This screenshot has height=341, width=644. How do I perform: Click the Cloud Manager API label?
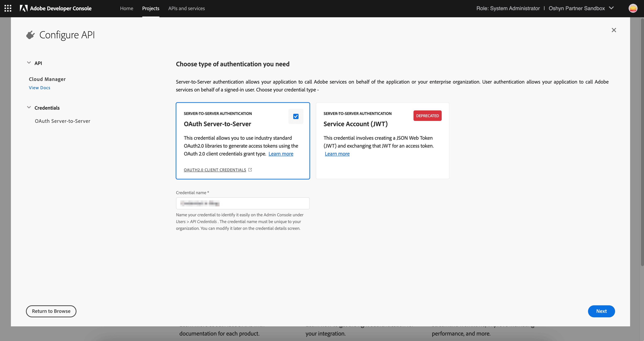[x=47, y=79]
